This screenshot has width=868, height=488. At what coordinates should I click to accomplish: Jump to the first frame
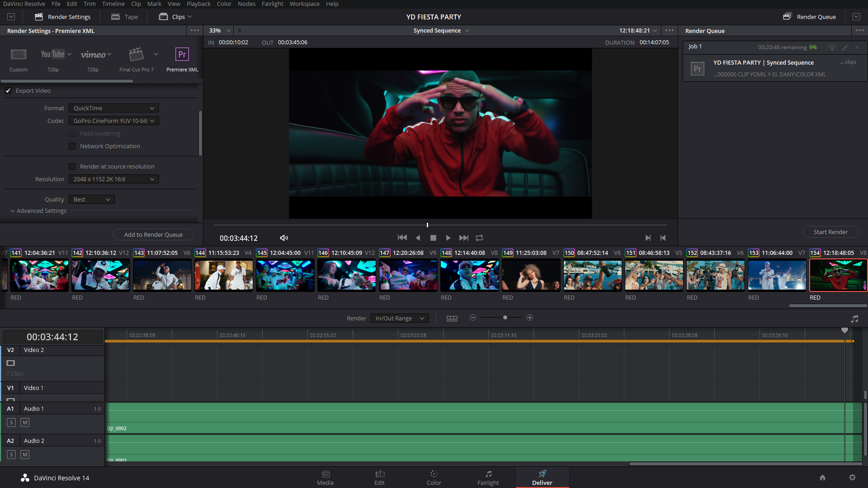[402, 238]
